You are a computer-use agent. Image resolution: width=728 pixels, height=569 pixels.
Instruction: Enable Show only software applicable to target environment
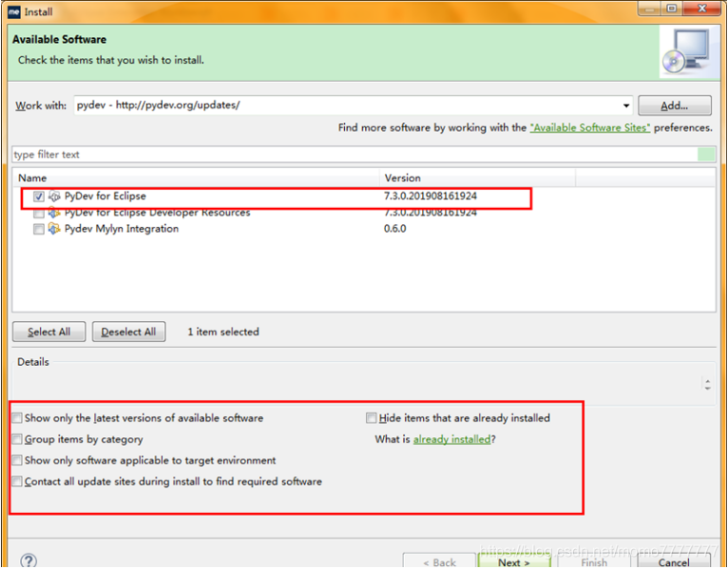(17, 461)
